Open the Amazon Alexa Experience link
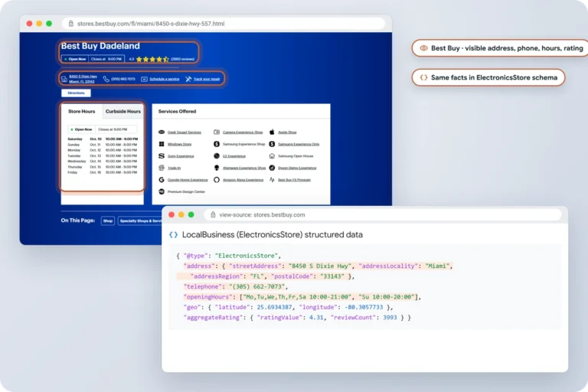The image size is (588, 392). (243, 180)
